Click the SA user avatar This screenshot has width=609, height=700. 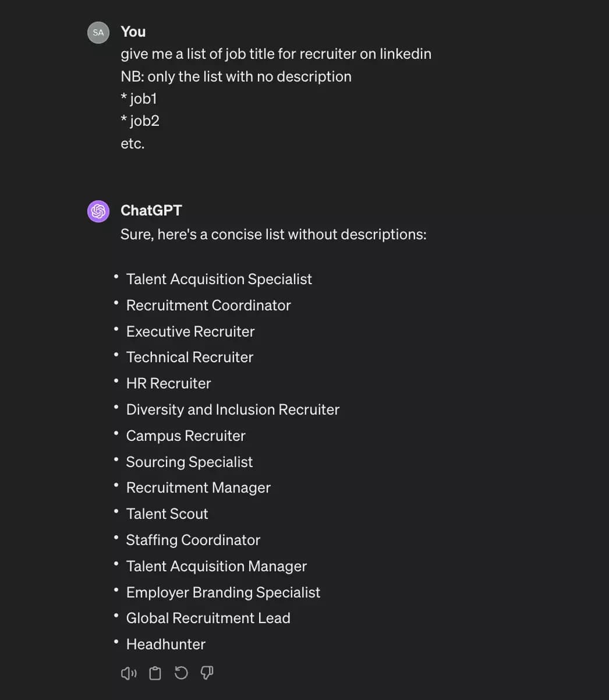point(98,33)
